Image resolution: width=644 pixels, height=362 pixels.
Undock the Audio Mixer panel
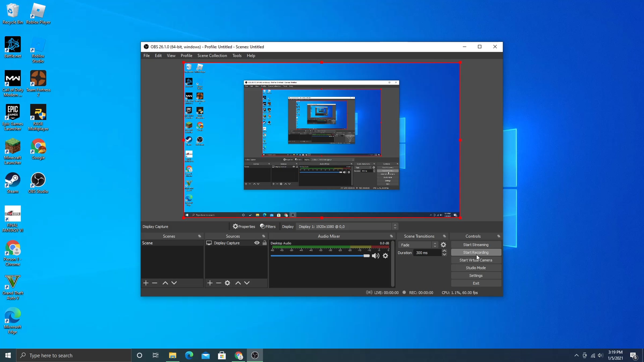point(391,236)
